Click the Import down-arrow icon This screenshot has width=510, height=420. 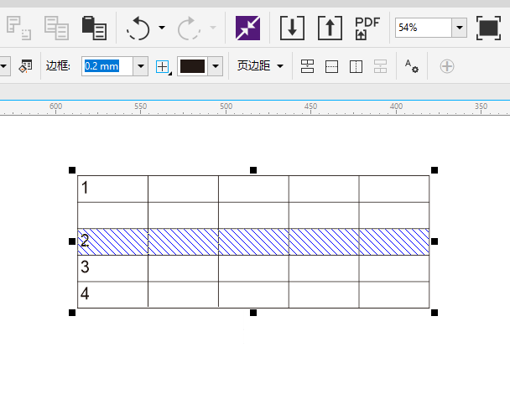pyautogui.click(x=292, y=28)
